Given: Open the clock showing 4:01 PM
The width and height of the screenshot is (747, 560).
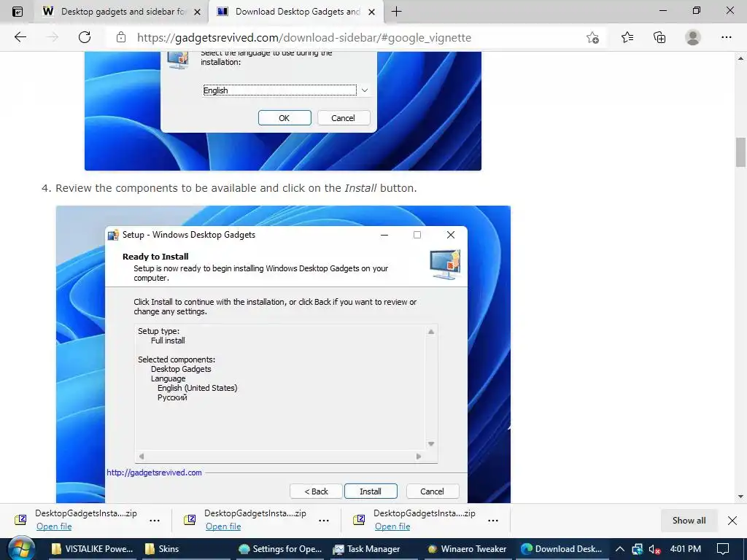Looking at the screenshot, I should click(x=686, y=549).
